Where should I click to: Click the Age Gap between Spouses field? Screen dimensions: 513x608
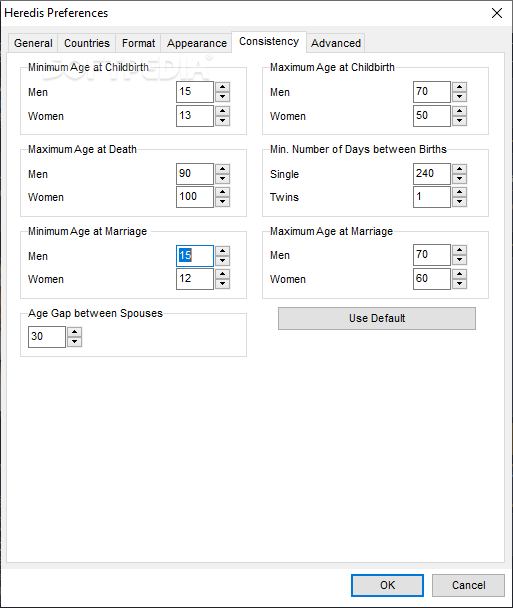(x=47, y=337)
